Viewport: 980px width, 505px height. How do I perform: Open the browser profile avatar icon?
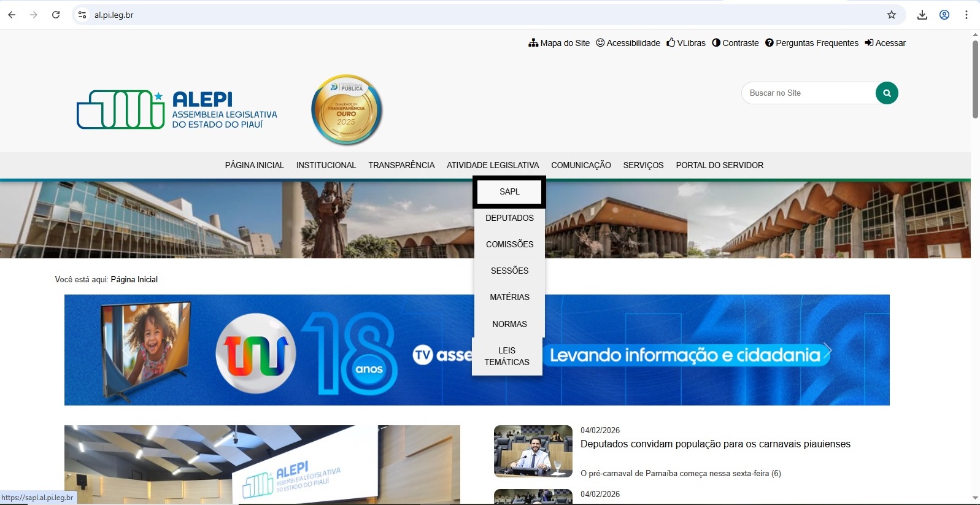click(944, 15)
